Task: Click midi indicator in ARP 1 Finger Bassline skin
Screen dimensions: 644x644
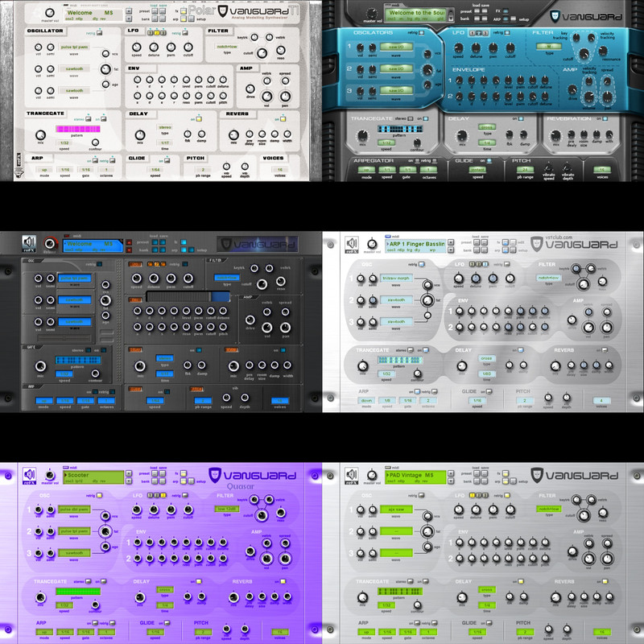Action: tap(388, 237)
